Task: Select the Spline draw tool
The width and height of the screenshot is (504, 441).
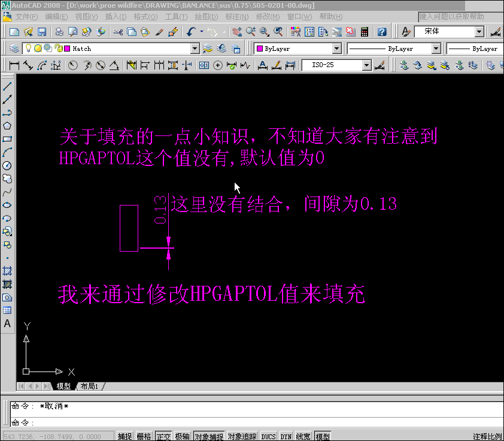Action: 7,192
